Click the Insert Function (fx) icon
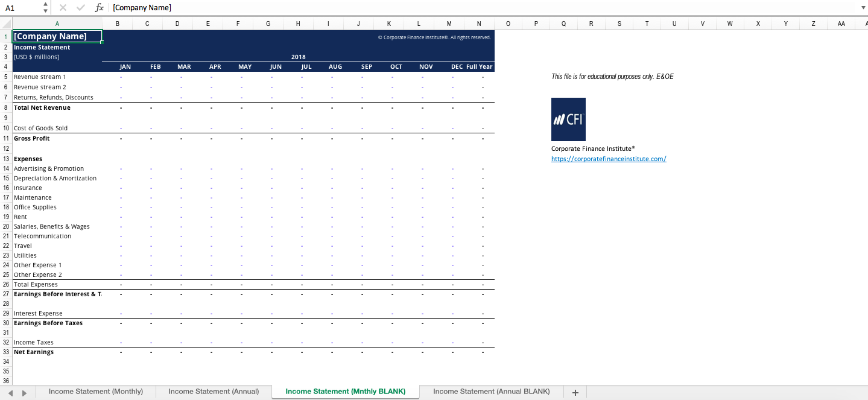 (x=99, y=8)
